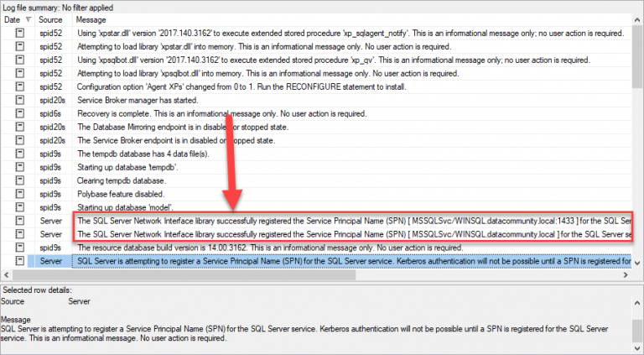
Task: Click the icon next to 'Clearing tempdb database' entry
Action: point(20,180)
